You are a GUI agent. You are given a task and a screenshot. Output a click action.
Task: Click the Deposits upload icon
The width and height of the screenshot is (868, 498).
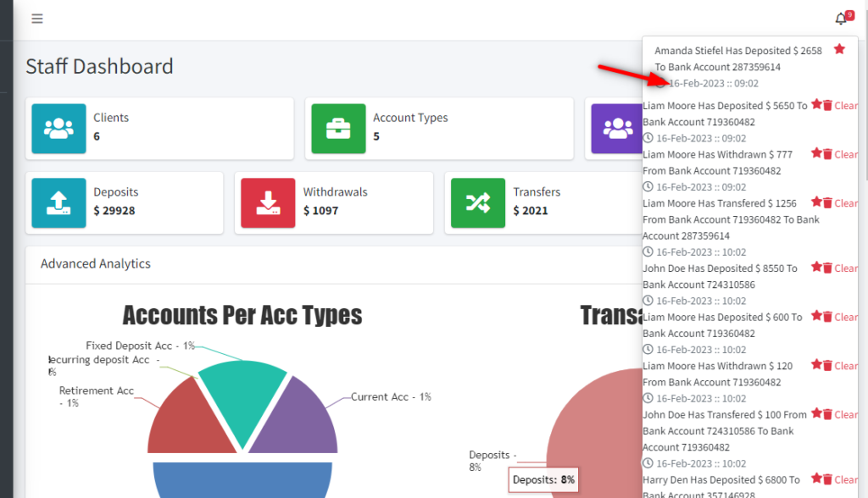click(58, 202)
